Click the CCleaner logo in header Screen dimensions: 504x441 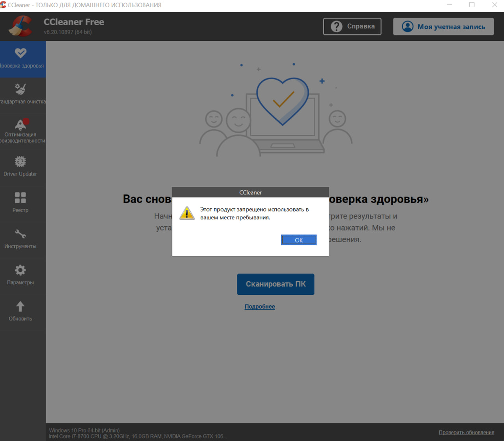[x=21, y=26]
